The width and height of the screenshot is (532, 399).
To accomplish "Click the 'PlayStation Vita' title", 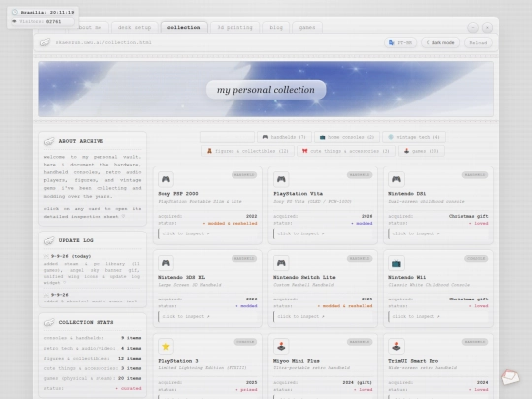I will click(298, 194).
